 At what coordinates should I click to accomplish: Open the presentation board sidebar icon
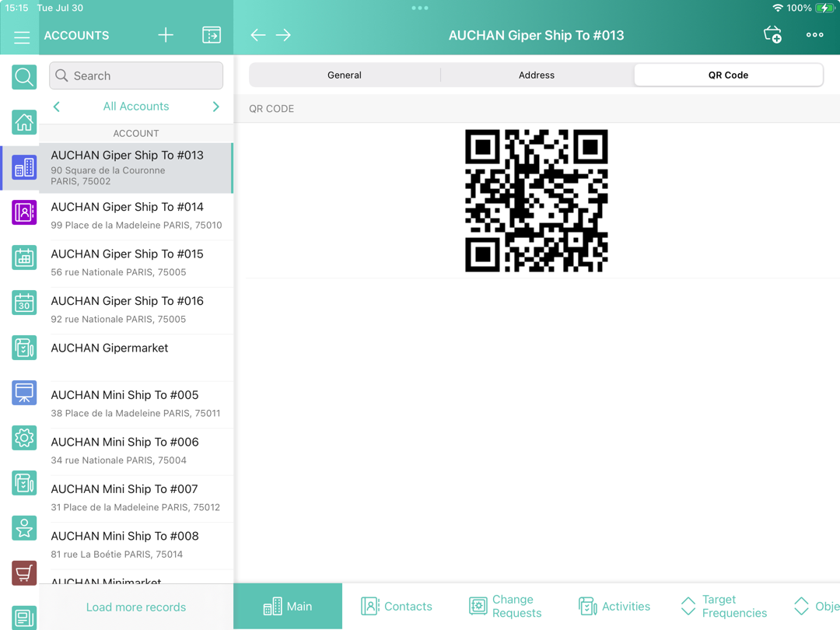[23, 393]
